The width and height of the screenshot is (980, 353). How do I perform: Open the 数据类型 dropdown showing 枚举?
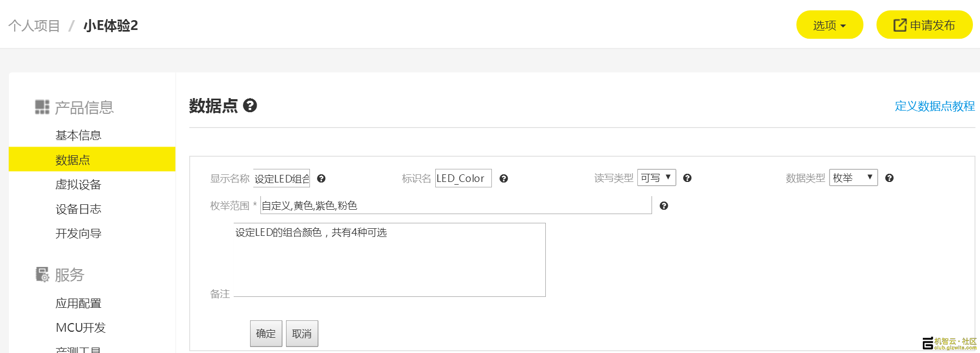[853, 178]
